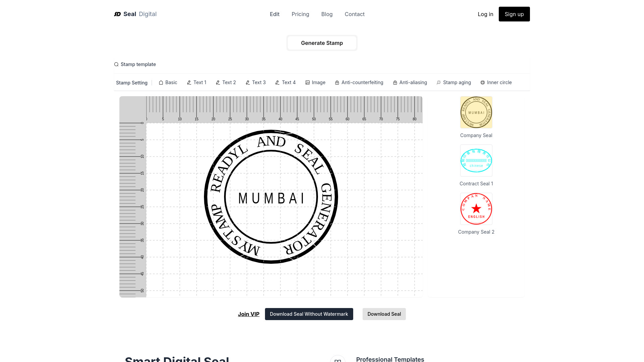
Task: Click Join VIP link
Action: point(248,314)
